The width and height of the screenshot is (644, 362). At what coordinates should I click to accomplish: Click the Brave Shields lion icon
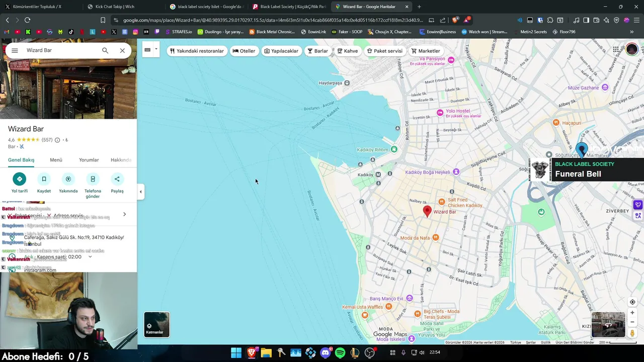455,20
